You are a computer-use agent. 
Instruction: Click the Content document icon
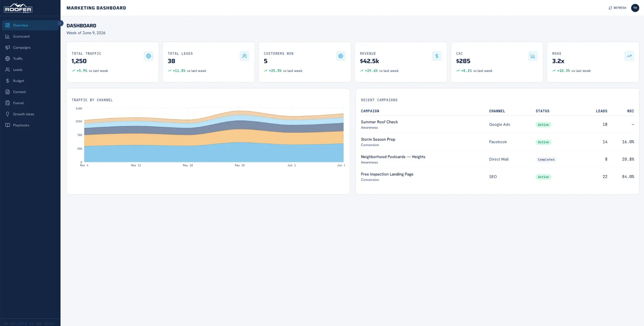pyautogui.click(x=8, y=92)
